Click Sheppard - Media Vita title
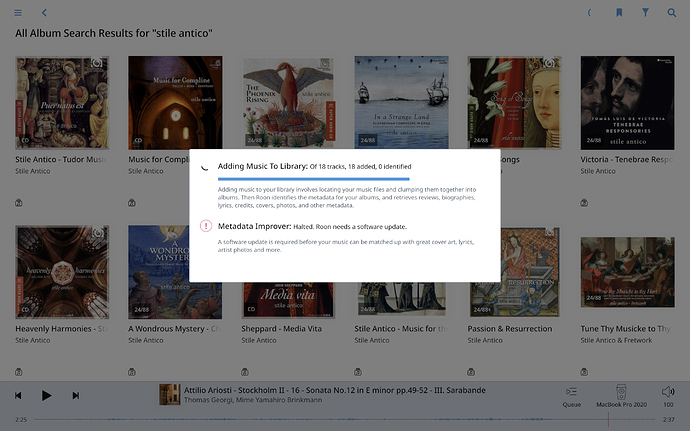The height and width of the screenshot is (431, 690). click(281, 328)
